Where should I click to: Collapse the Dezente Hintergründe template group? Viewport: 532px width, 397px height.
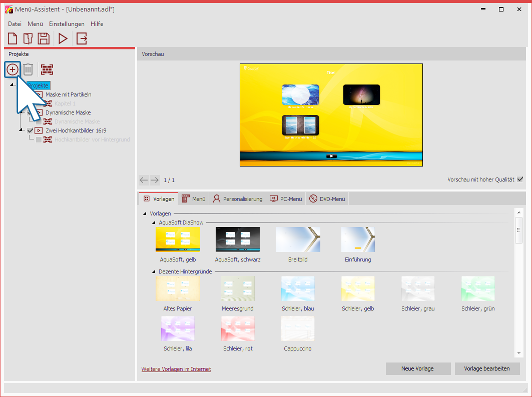(154, 271)
